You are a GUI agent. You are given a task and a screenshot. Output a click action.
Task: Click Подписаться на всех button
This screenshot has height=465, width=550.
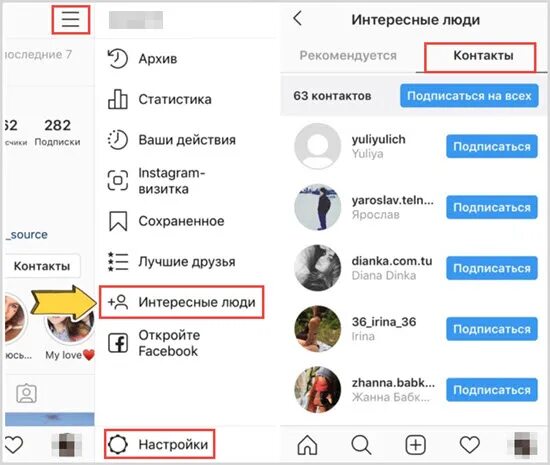(469, 96)
